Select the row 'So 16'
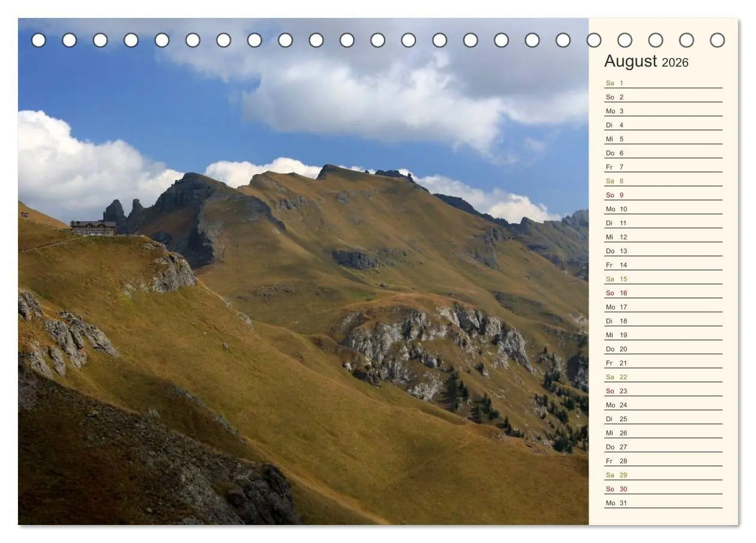The height and width of the screenshot is (543, 756). pos(663,293)
